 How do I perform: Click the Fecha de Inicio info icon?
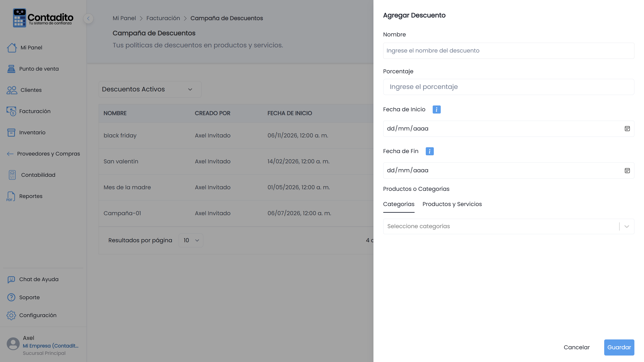pyautogui.click(x=436, y=109)
